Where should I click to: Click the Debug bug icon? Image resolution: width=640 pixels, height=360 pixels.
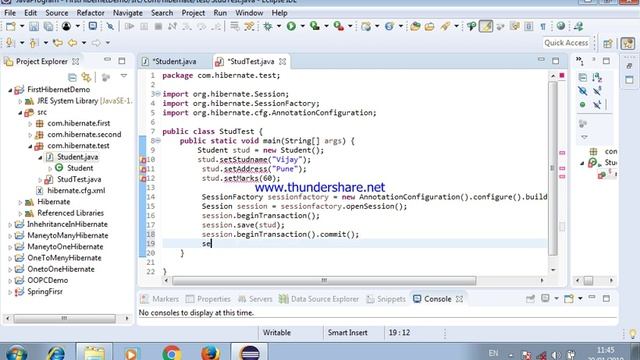point(268,27)
